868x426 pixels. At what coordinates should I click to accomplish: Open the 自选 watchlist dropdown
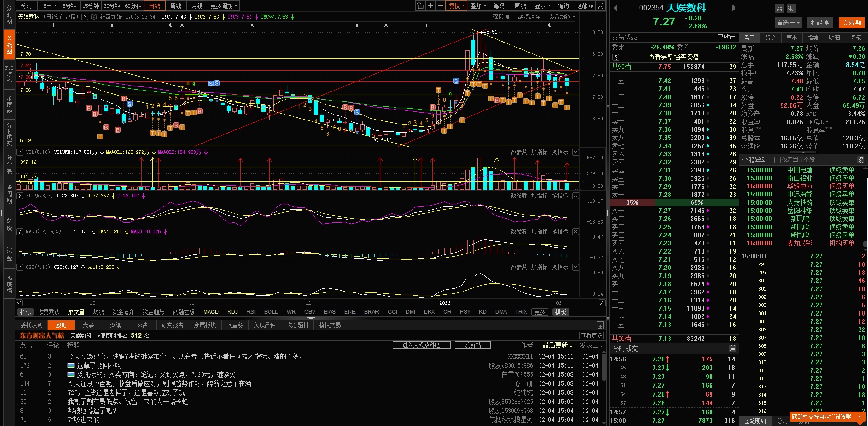click(788, 23)
